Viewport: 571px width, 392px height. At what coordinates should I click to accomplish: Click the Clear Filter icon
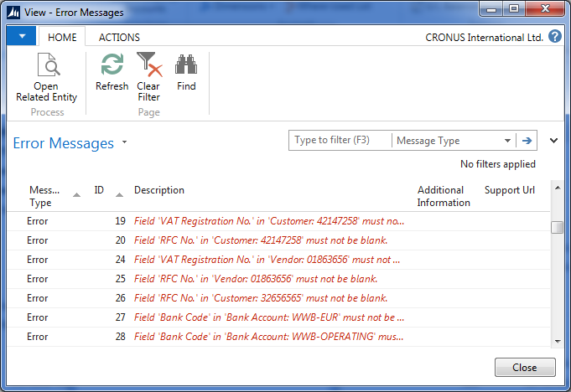click(x=148, y=66)
